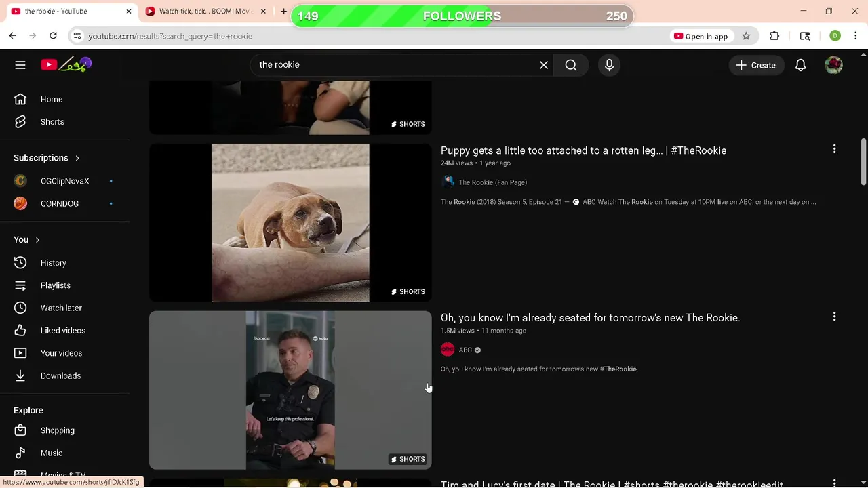Expand the You section
This screenshot has height=488, width=868.
(x=27, y=240)
